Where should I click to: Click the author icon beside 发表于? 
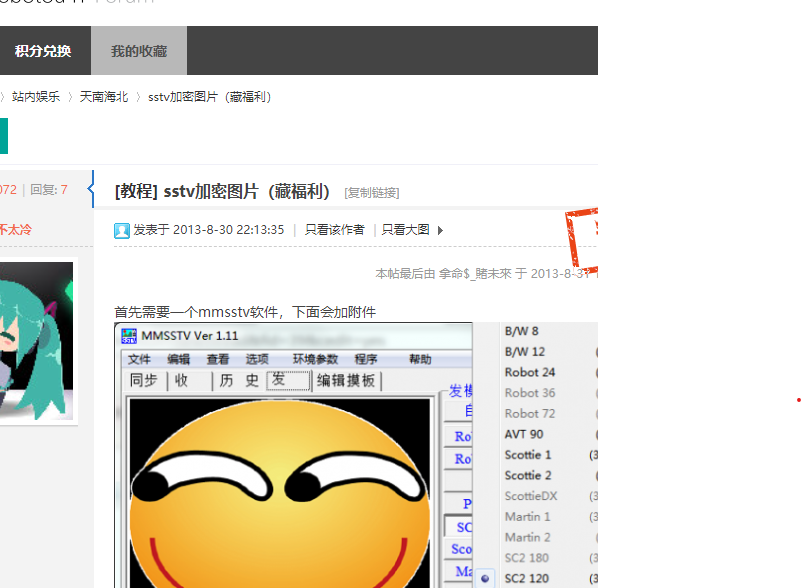point(122,231)
